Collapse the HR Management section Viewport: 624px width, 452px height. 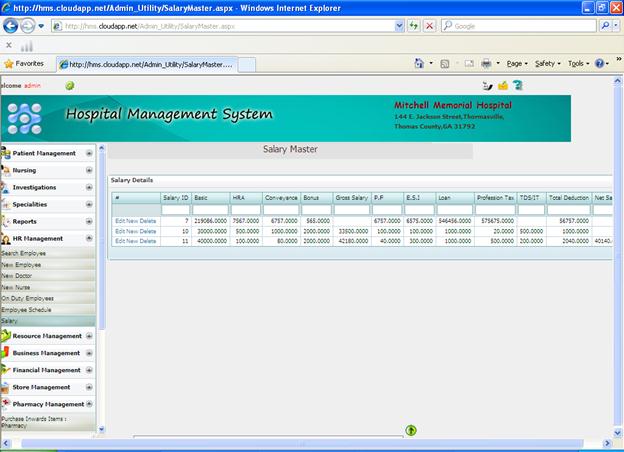(90, 238)
